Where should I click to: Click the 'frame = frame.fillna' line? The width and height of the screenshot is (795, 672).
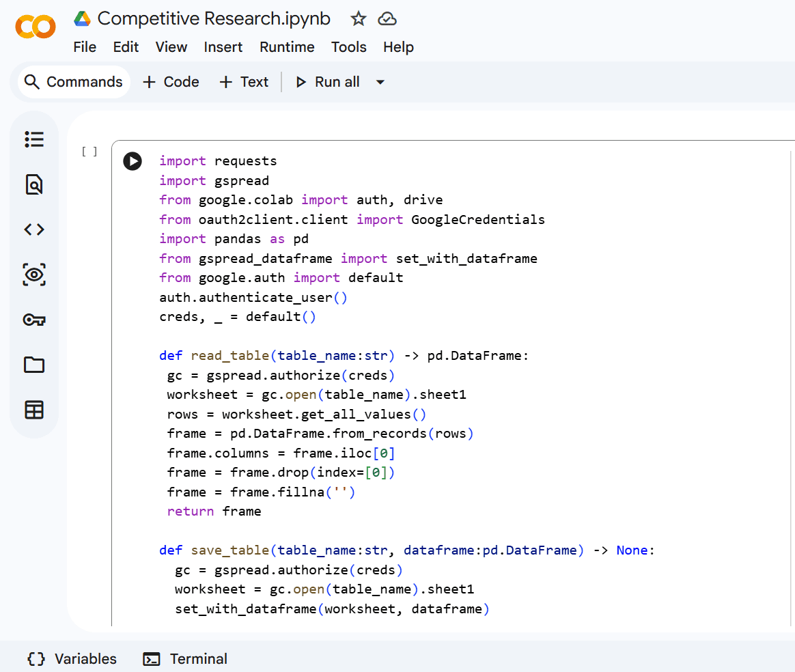pyautogui.click(x=261, y=492)
